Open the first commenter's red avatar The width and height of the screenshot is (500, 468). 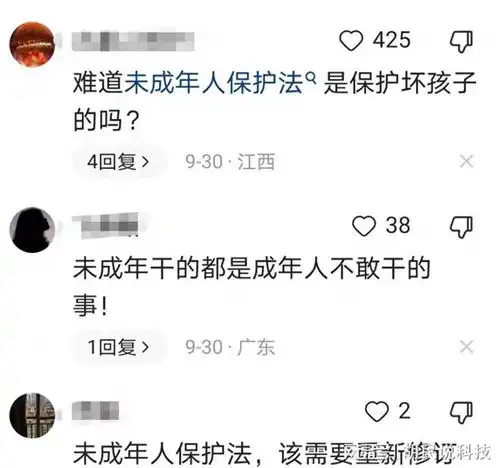[x=32, y=44]
